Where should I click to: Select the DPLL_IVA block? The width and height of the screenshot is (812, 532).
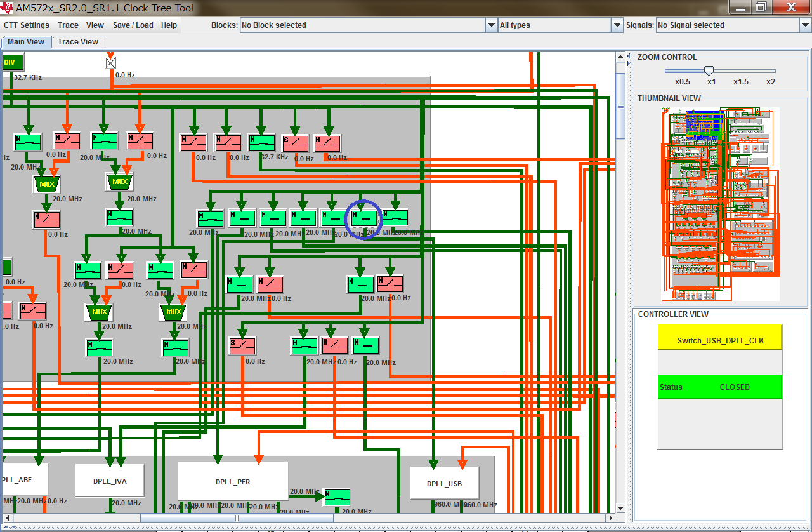(110, 481)
